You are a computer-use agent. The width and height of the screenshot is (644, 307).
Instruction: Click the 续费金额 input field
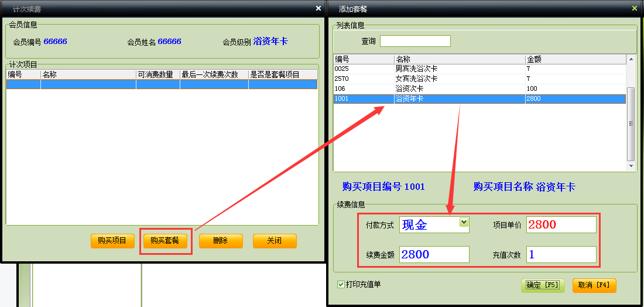click(x=434, y=254)
